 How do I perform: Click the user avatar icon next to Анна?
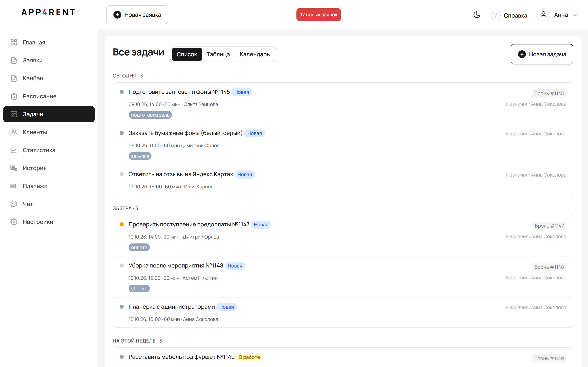point(543,15)
